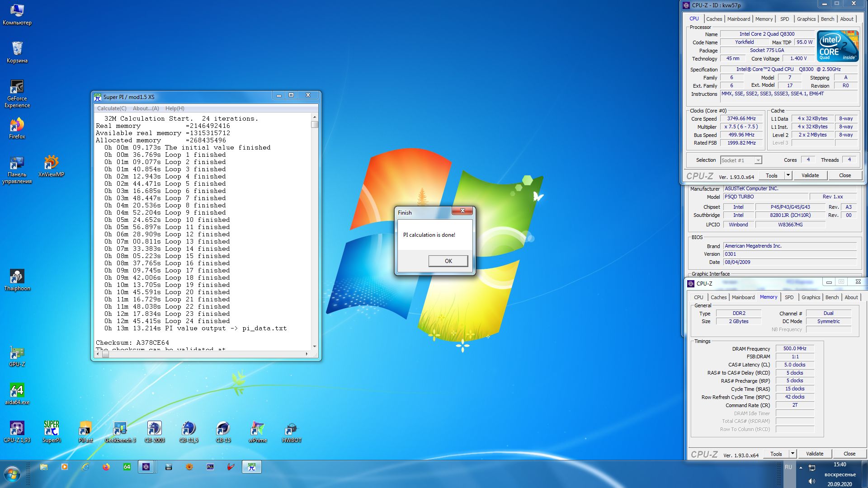Switch to Memory tab in top CPU-Z
The image size is (868, 488).
point(764,19)
